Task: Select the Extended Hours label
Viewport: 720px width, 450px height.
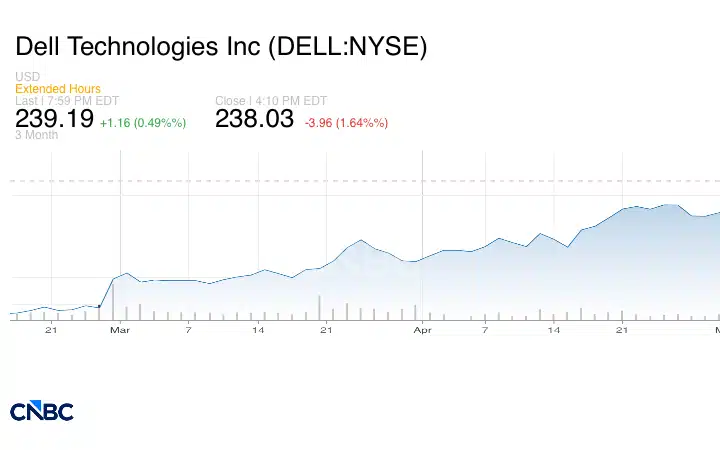Action: coord(58,89)
